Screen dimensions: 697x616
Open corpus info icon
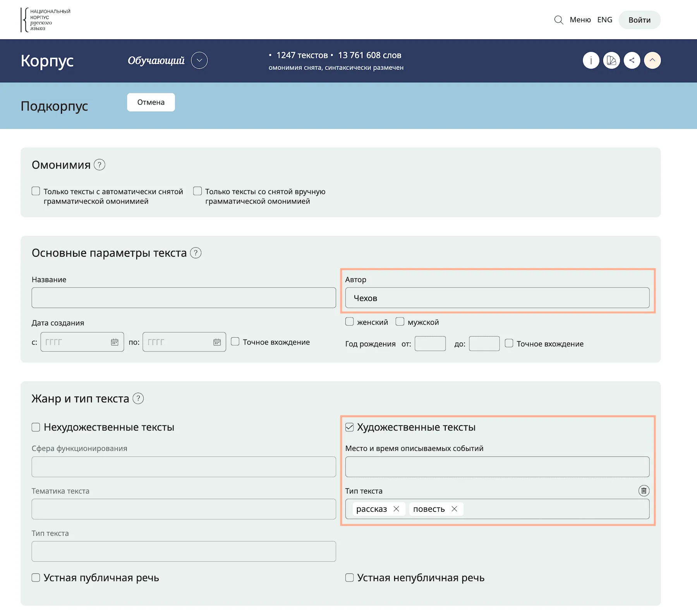[x=591, y=60]
